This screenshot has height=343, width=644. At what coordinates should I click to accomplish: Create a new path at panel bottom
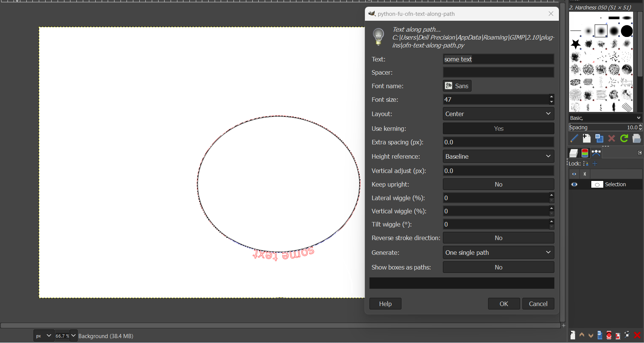point(573,335)
